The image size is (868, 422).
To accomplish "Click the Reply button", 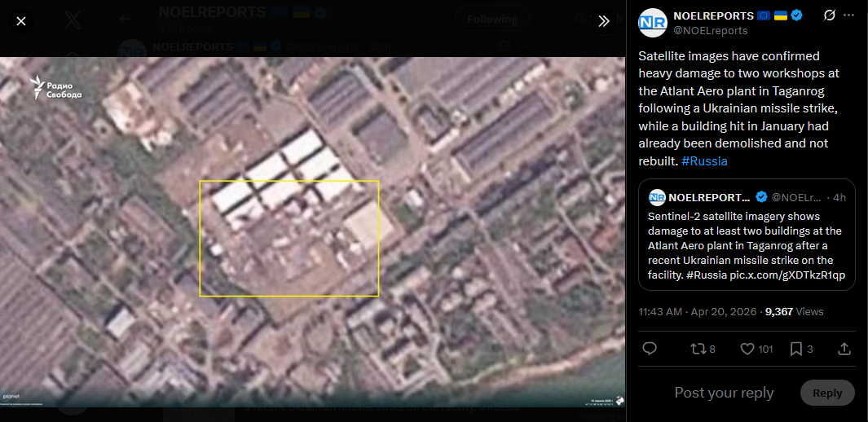I will pyautogui.click(x=827, y=393).
